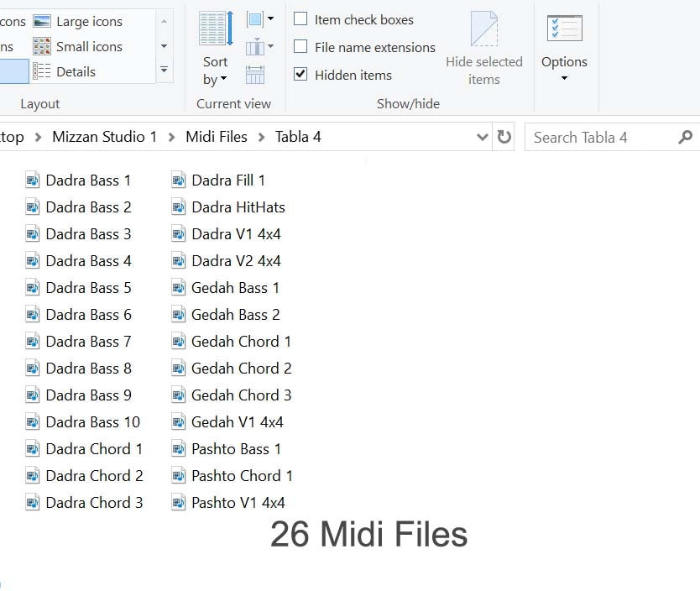Open Gedah Chord 2 MIDI file
Image resolution: width=700 pixels, height=591 pixels.
pyautogui.click(x=242, y=368)
